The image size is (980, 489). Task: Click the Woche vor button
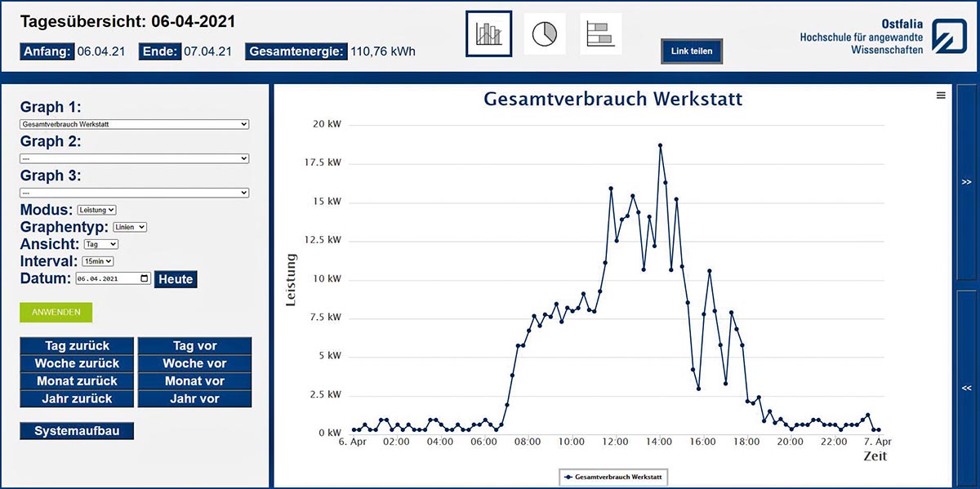[x=194, y=363]
